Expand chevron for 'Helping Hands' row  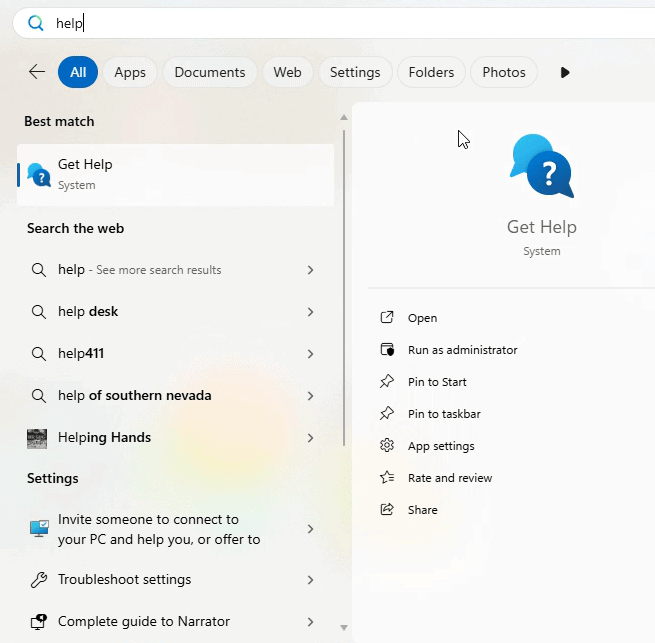click(310, 438)
